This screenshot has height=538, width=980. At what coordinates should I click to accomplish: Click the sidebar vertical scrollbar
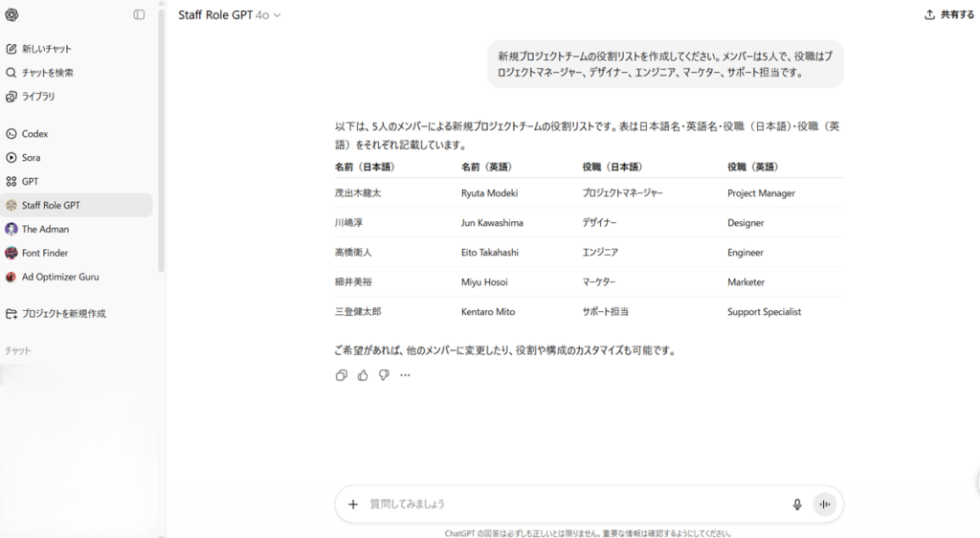click(161, 141)
